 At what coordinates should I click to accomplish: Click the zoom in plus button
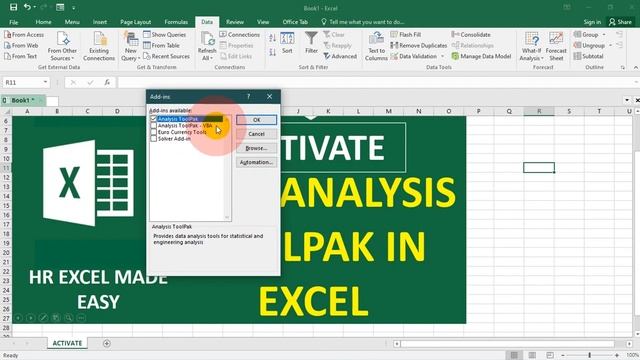tap(617, 355)
